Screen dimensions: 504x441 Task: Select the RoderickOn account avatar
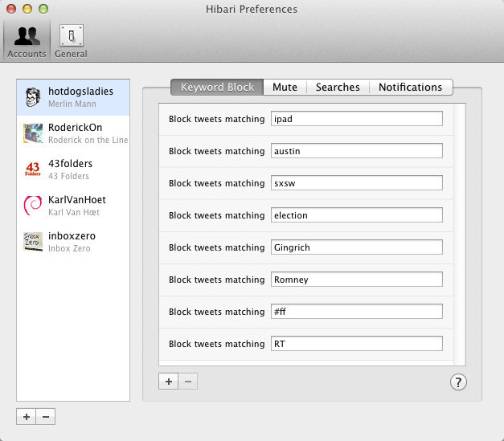pos(33,133)
